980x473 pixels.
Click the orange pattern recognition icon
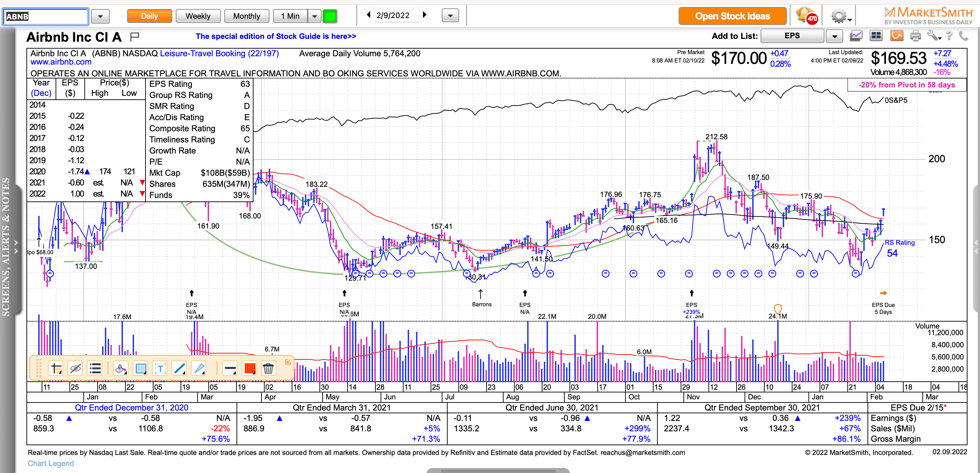(896, 36)
